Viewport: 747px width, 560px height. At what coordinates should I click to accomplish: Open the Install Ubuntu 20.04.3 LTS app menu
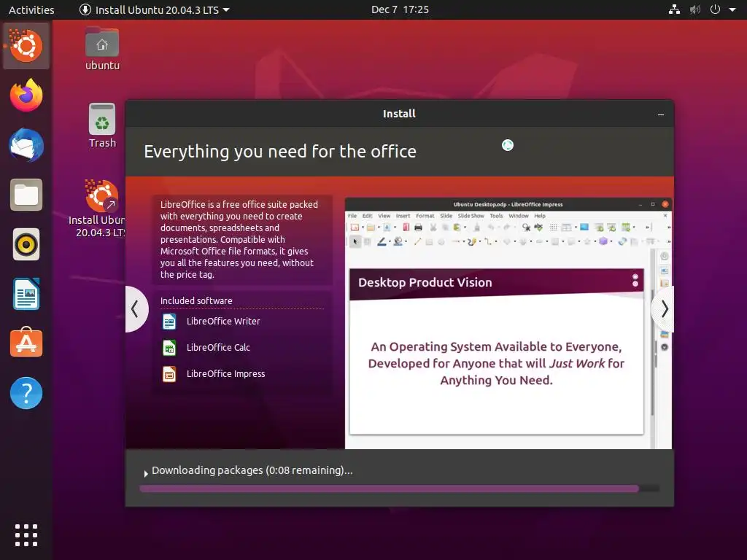point(155,9)
